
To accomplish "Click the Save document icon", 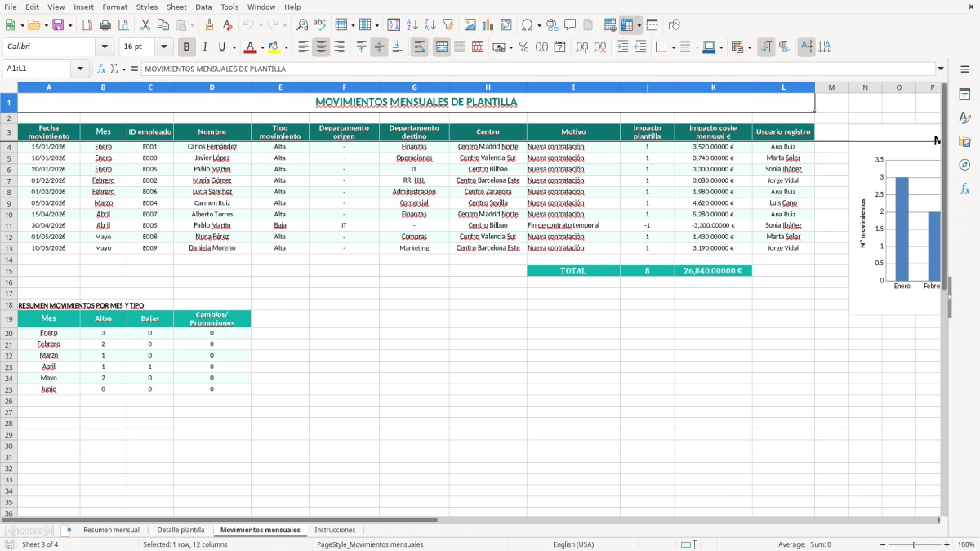I will pos(58,25).
